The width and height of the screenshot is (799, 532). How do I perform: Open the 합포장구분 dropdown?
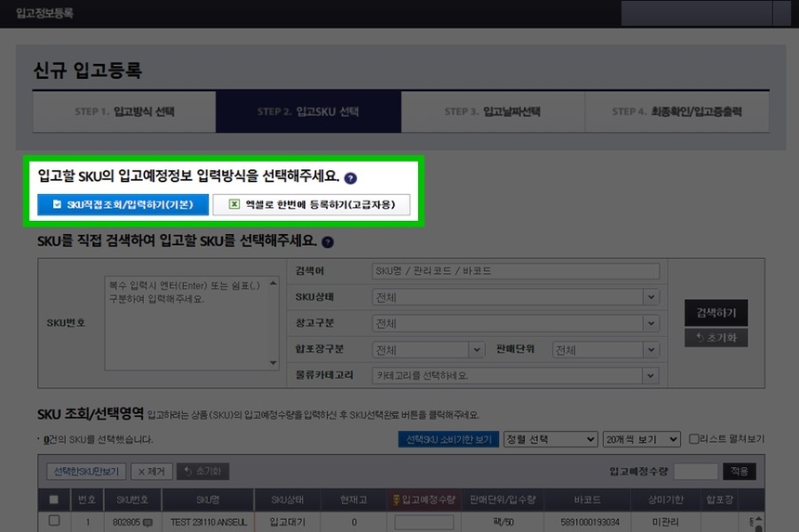coord(427,350)
